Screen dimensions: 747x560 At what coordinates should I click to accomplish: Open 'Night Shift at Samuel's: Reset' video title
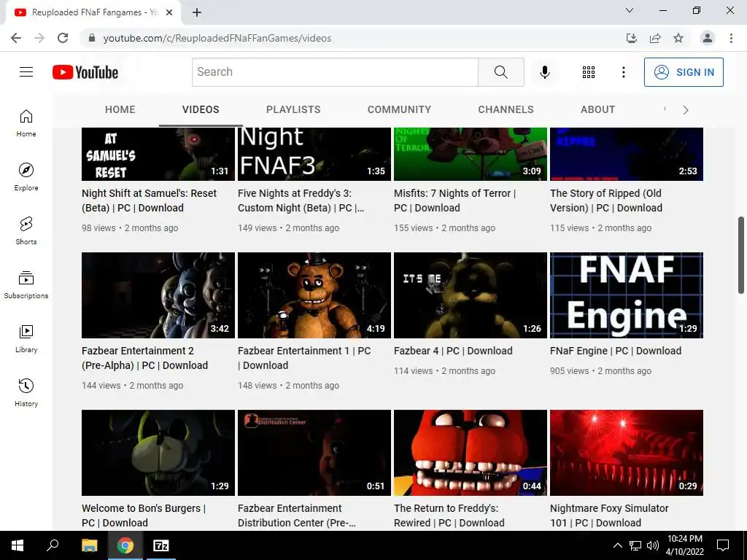point(149,201)
